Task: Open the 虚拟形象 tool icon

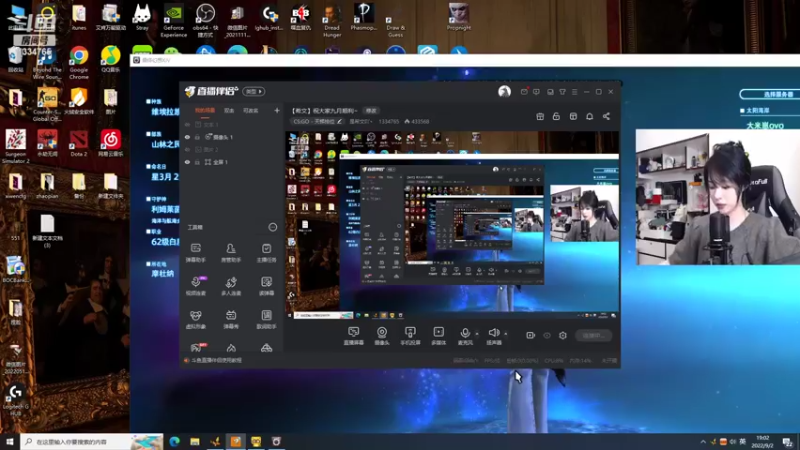Action: (x=195, y=319)
